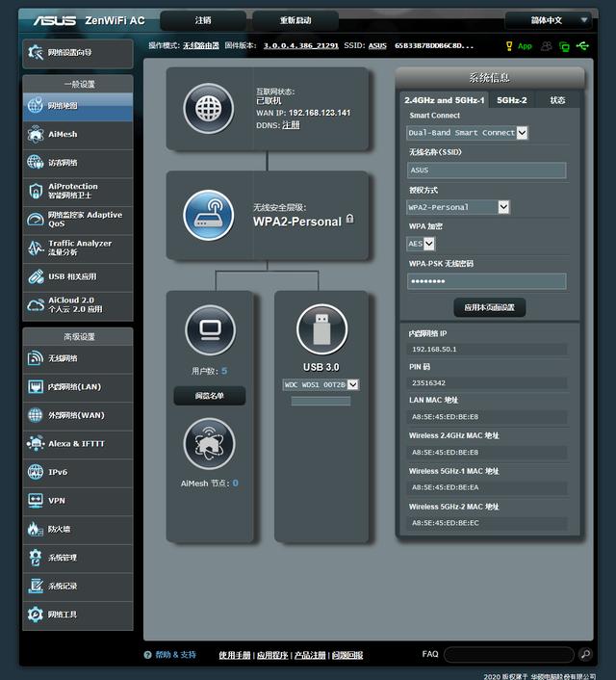Open the VPN settings sidebar item
The height and width of the screenshot is (680, 616).
[77, 501]
